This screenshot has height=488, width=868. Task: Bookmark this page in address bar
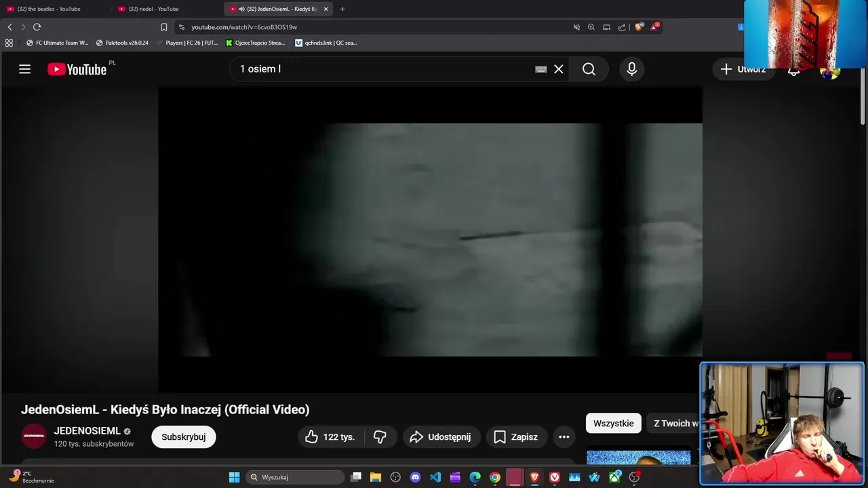(163, 27)
